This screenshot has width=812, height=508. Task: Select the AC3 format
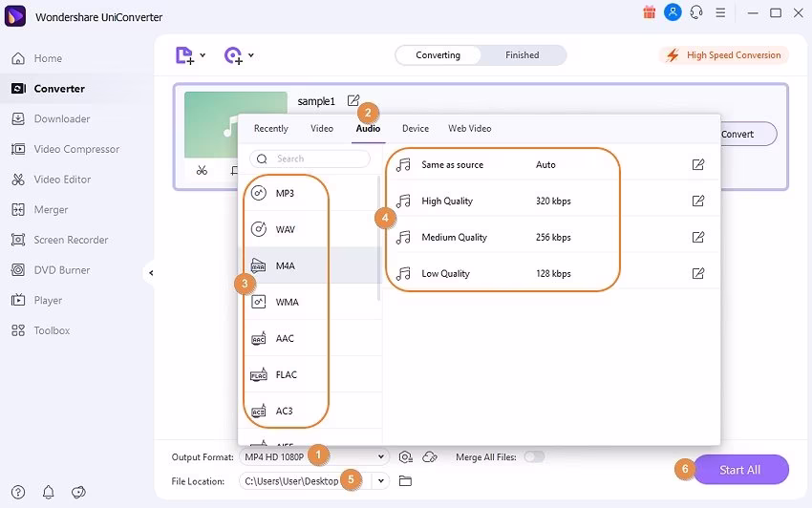pyautogui.click(x=310, y=411)
